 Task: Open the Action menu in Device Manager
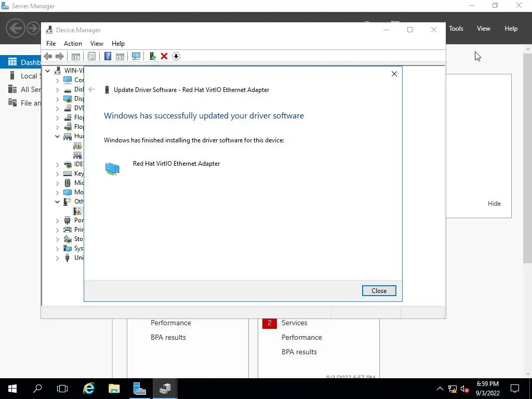73,44
